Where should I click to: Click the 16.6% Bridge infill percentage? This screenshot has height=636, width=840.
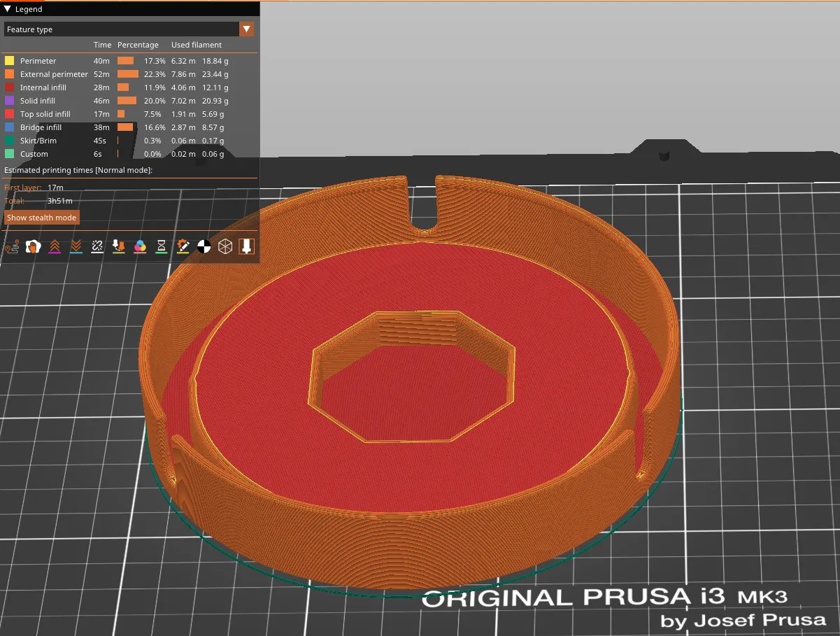click(x=155, y=127)
